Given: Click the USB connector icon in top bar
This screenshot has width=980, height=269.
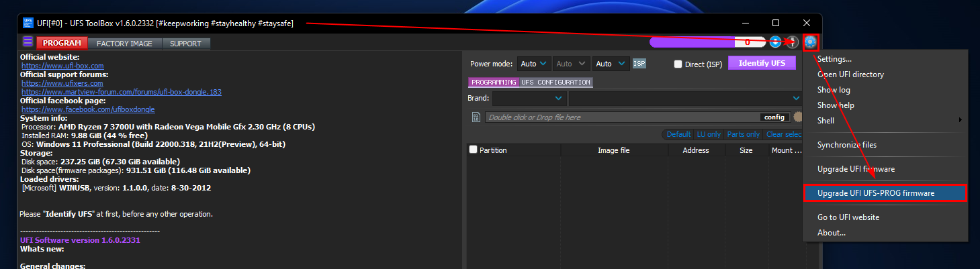Looking at the screenshot, I should (x=793, y=42).
